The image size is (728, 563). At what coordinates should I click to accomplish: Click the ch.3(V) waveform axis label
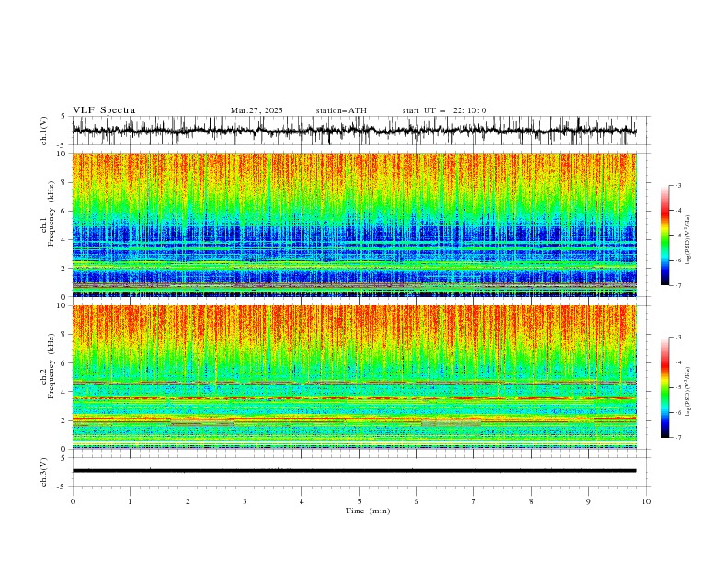pyautogui.click(x=44, y=472)
